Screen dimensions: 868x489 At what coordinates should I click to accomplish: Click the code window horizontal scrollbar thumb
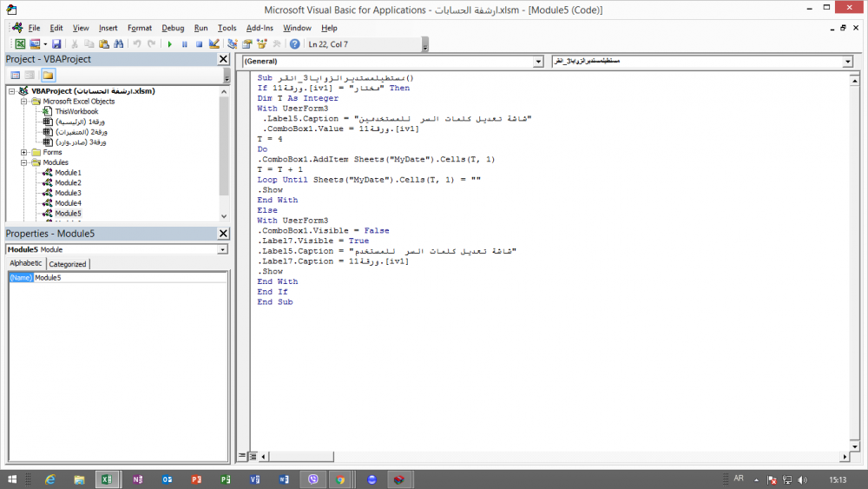coord(301,456)
